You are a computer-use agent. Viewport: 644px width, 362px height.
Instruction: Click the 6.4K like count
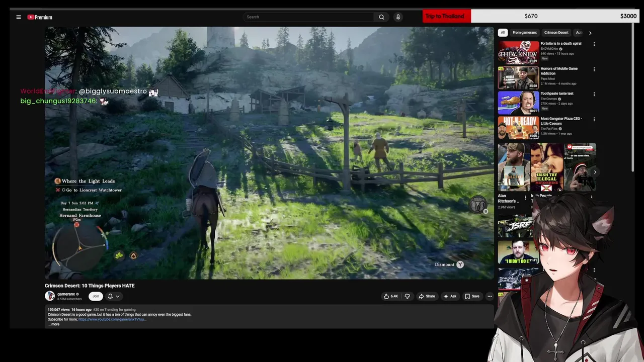[394, 296]
